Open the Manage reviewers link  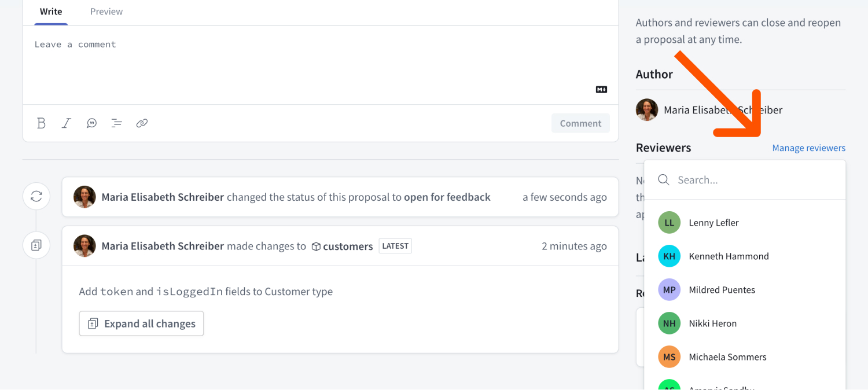click(x=808, y=148)
